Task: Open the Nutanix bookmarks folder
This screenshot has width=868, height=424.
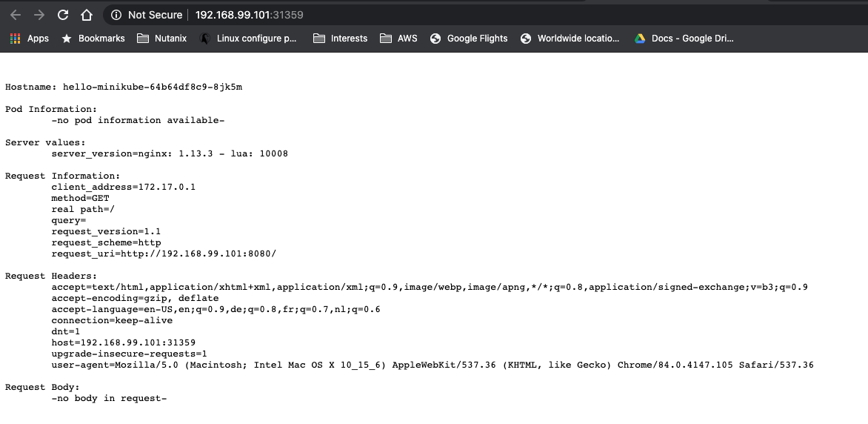Action: pos(161,39)
